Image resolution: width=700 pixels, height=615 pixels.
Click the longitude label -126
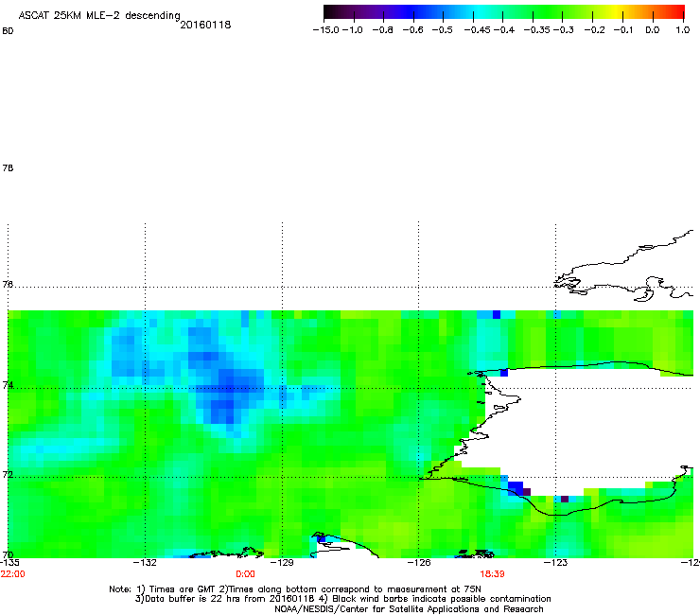(419, 563)
